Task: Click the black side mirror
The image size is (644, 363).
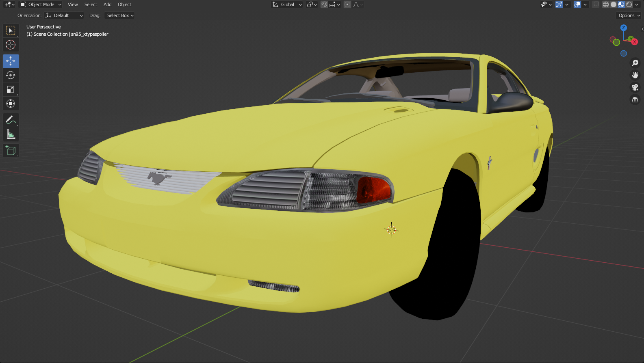Action: 511,102
